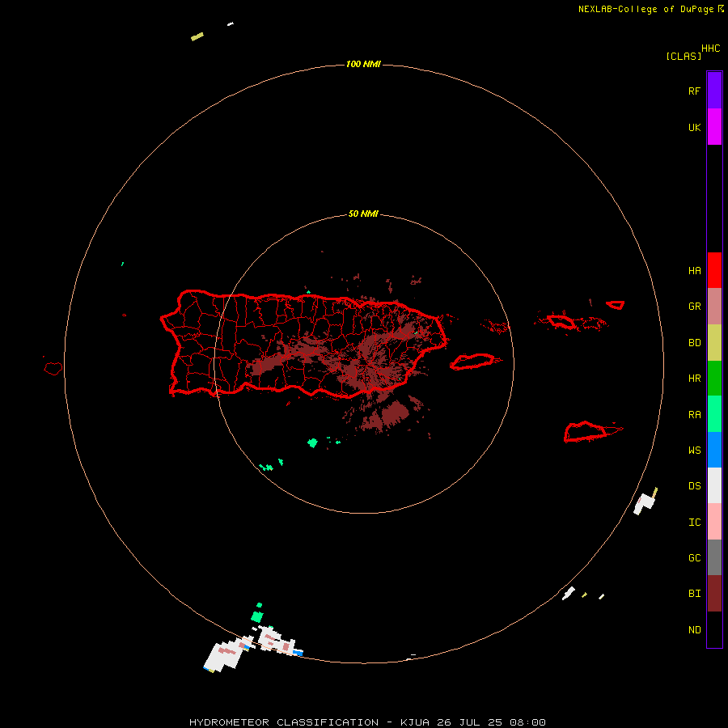Click the KJUA station identifier in caption
Image resolution: width=728 pixels, height=728 pixels.
tap(415, 722)
